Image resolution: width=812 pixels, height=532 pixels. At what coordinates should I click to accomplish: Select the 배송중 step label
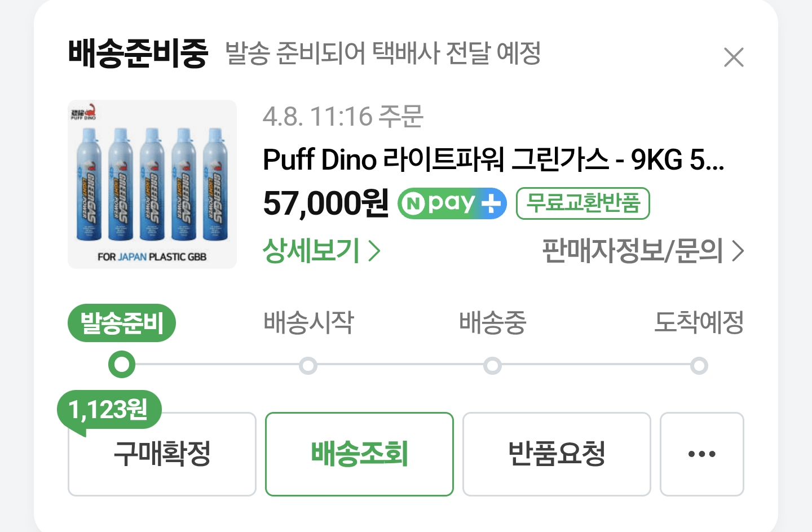click(492, 323)
